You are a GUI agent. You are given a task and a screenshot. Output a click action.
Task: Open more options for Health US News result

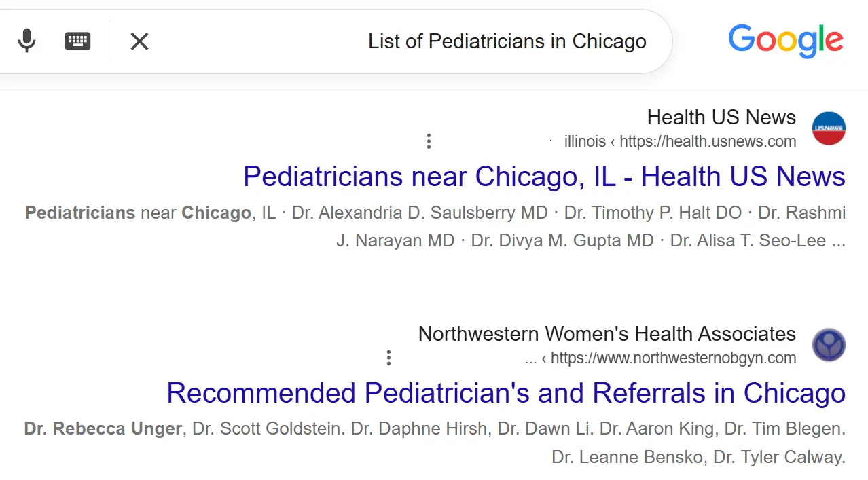pyautogui.click(x=429, y=141)
